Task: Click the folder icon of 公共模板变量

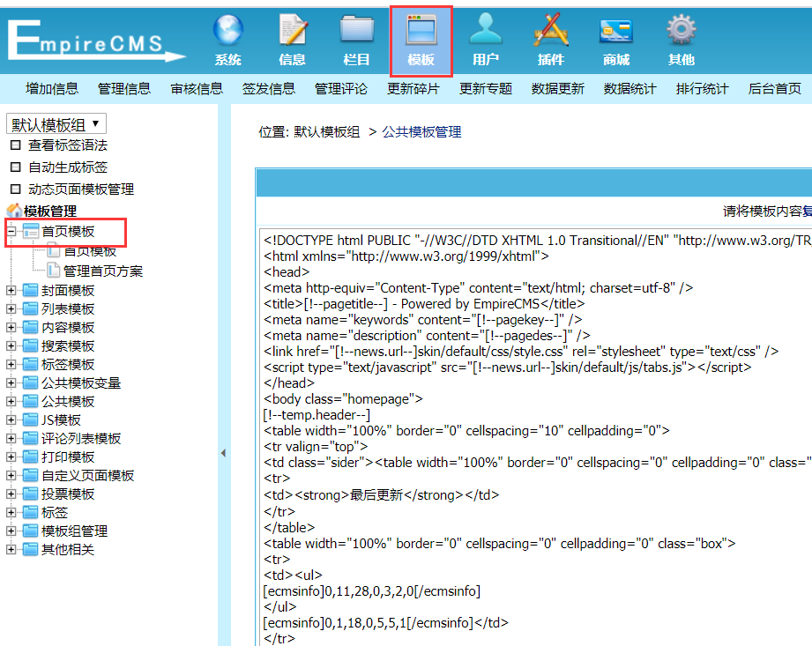Action: (x=31, y=383)
